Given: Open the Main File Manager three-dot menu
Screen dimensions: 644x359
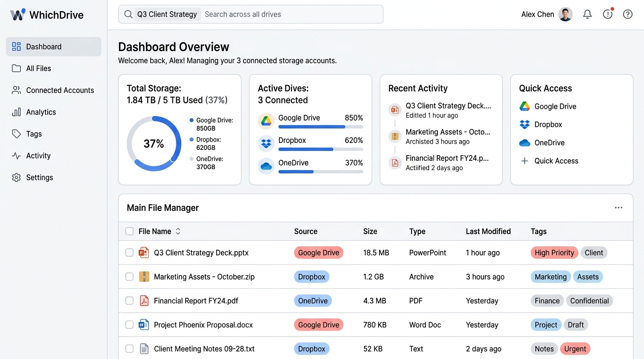Looking at the screenshot, I should tap(619, 208).
